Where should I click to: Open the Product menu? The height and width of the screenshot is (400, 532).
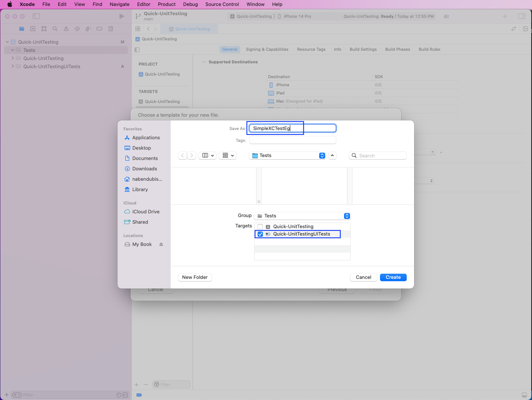point(166,4)
